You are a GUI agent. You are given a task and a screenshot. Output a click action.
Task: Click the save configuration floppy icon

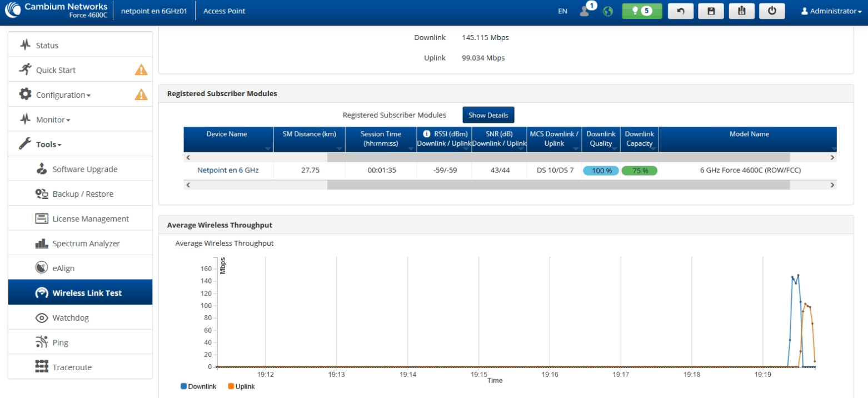[711, 11]
